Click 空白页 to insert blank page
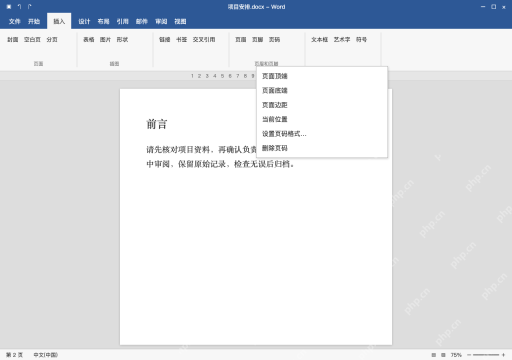 [32, 40]
